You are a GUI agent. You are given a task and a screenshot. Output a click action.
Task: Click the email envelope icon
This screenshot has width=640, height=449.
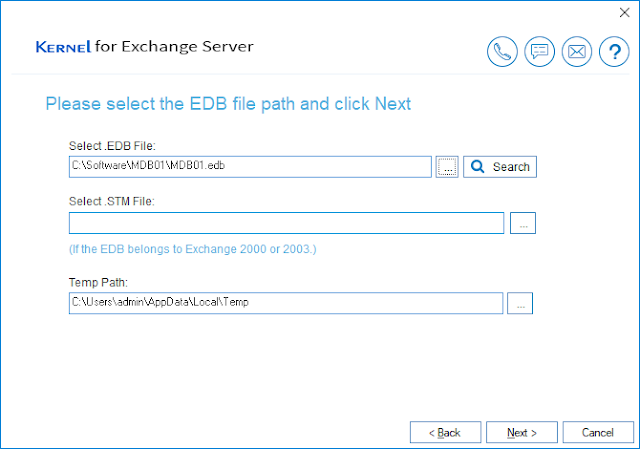point(576,51)
